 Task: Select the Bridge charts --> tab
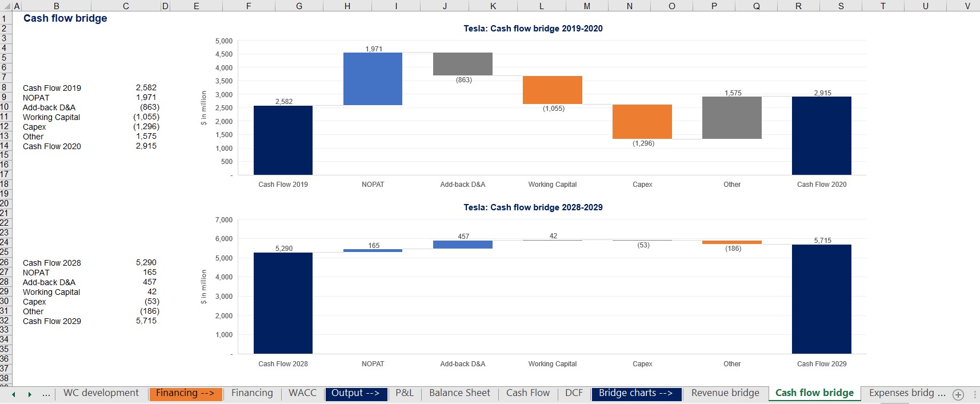click(x=636, y=393)
